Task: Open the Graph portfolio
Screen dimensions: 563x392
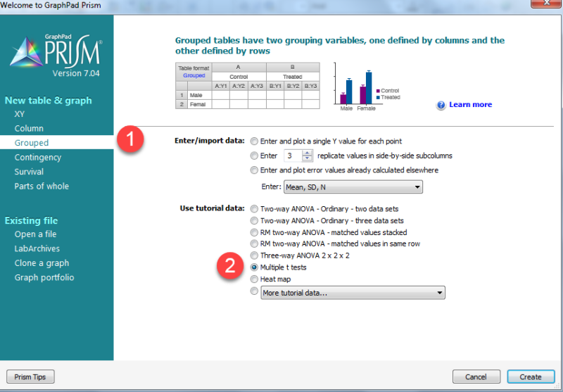Action: [x=44, y=277]
